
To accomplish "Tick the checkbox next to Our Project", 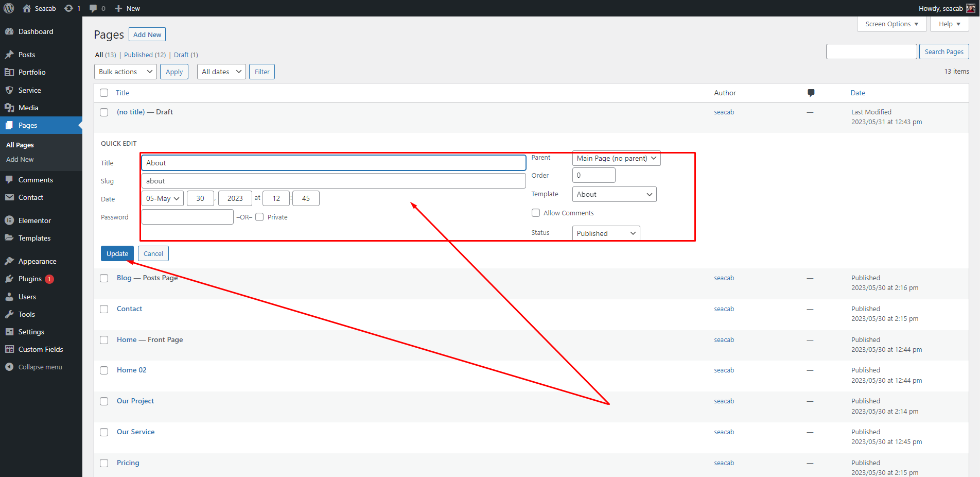I will click(x=104, y=401).
